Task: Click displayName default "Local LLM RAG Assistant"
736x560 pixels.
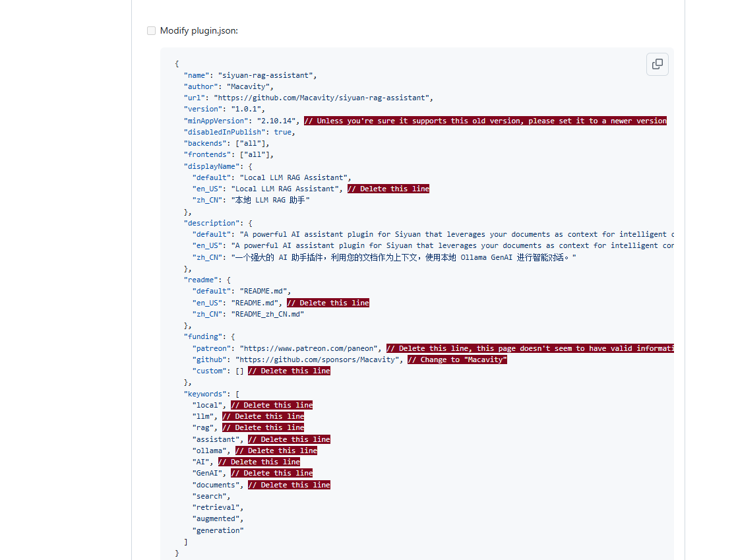Action: (x=293, y=177)
